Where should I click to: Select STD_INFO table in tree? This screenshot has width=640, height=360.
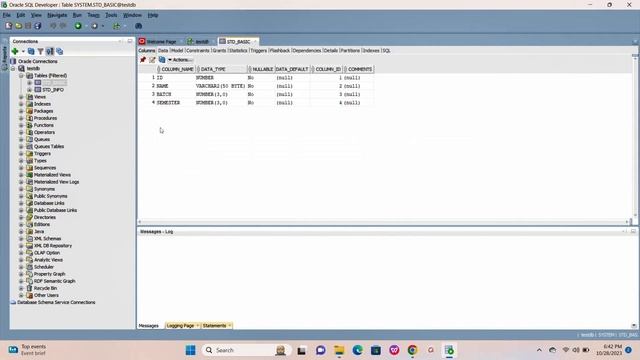point(53,90)
